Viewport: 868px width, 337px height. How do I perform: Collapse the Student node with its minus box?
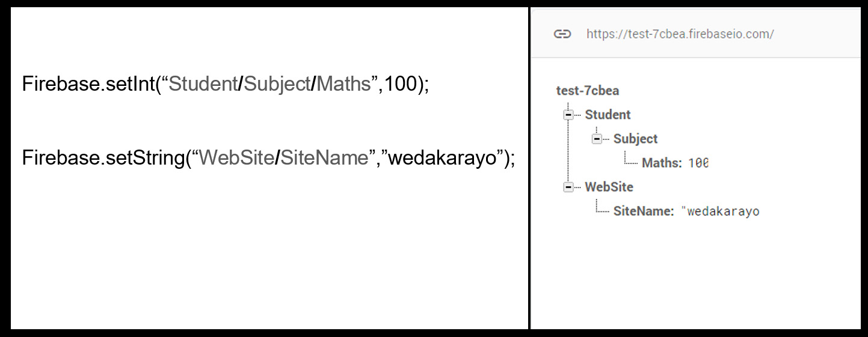coord(568,115)
